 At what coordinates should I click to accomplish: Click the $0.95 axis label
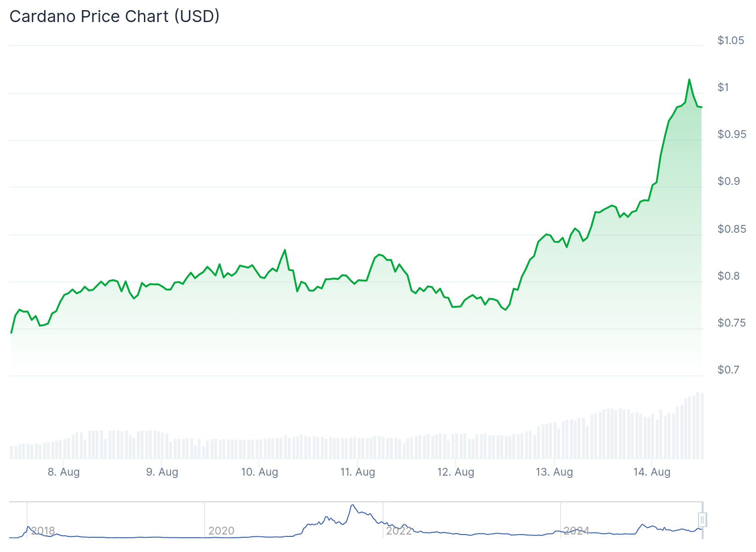coord(732,134)
